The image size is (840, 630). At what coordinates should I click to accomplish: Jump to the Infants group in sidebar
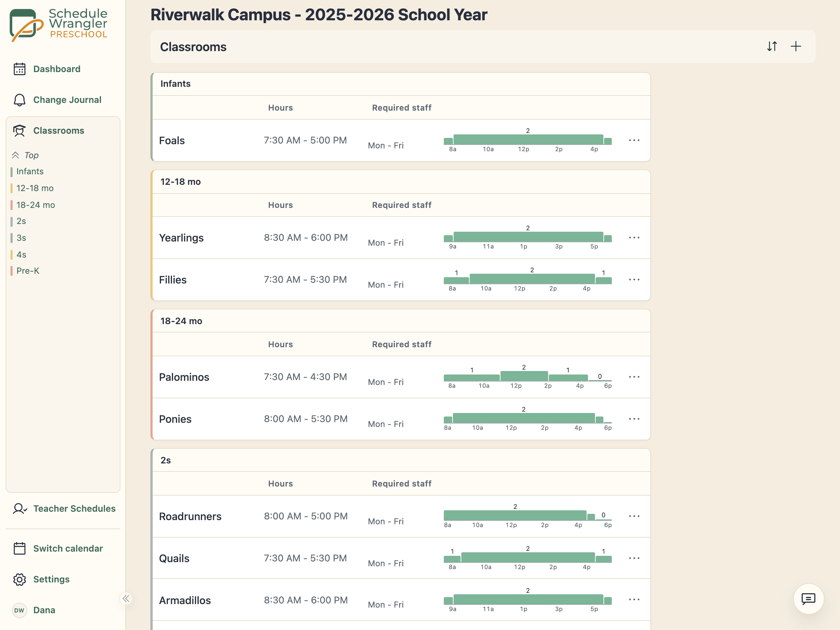30,171
